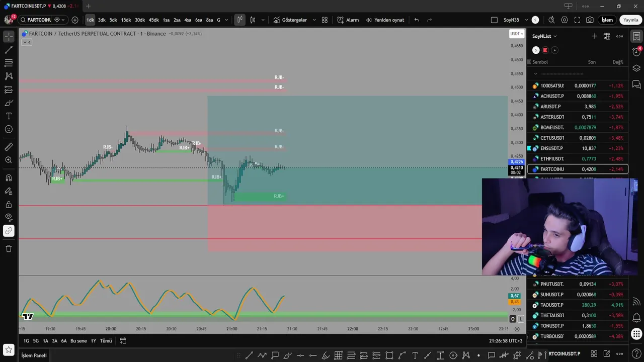
Task: Open the alerts panel clock icon
Action: tap(636, 52)
